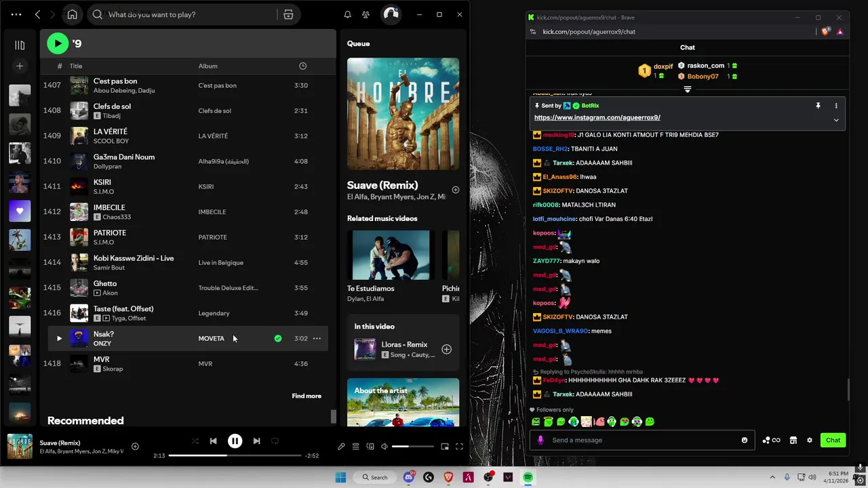Toggle shuffle in the player bar

195,441
